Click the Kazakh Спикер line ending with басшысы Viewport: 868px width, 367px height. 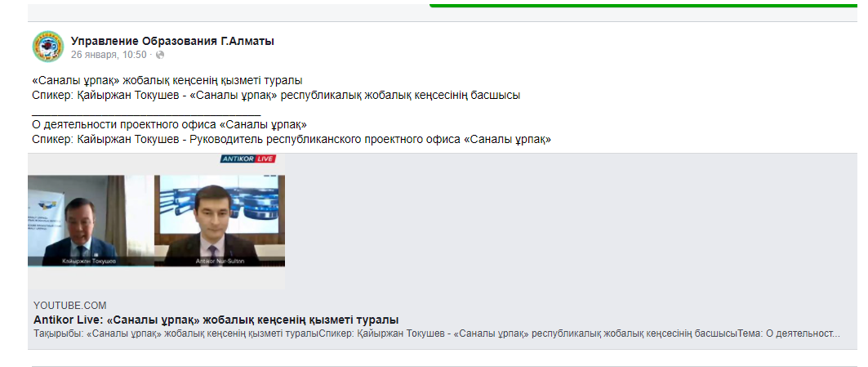tap(276, 95)
